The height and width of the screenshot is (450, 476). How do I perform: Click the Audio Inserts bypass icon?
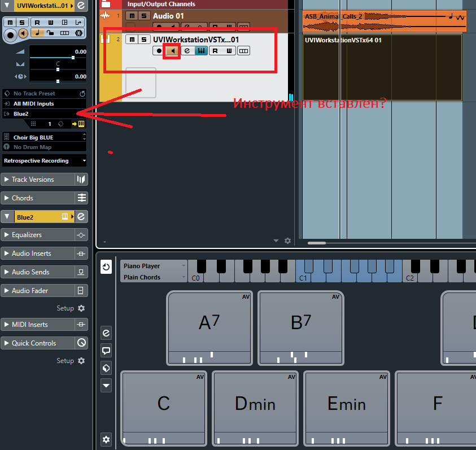point(81,254)
